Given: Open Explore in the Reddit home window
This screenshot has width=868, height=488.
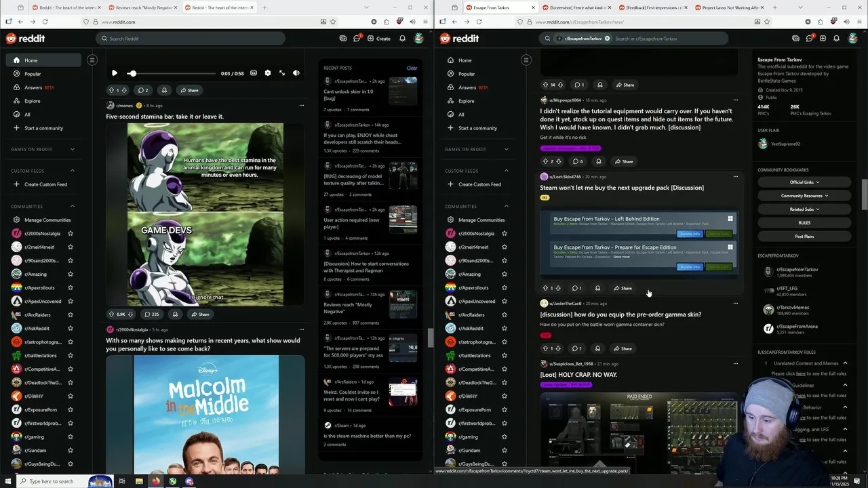Looking at the screenshot, I should tap(43, 101).
